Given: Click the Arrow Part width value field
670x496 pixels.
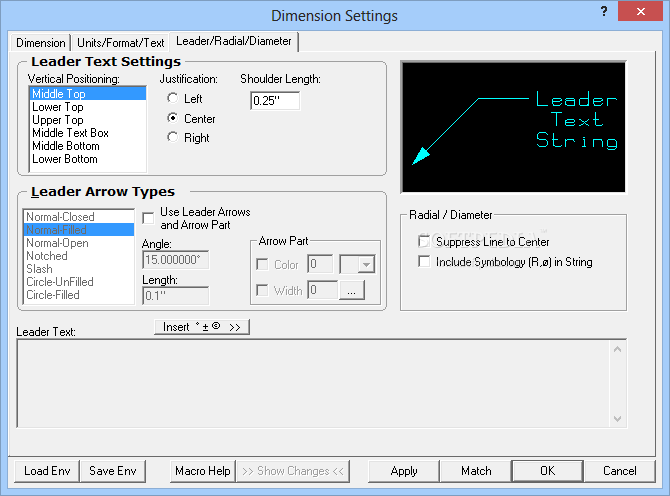Looking at the screenshot, I should [322, 290].
